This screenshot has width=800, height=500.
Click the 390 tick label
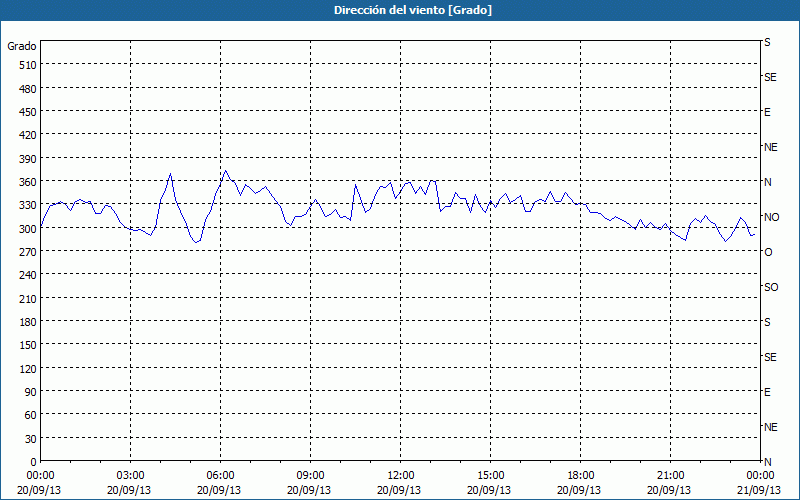click(x=28, y=159)
